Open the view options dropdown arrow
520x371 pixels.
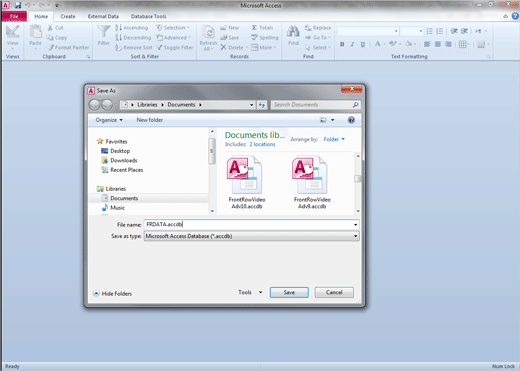[x=333, y=120]
